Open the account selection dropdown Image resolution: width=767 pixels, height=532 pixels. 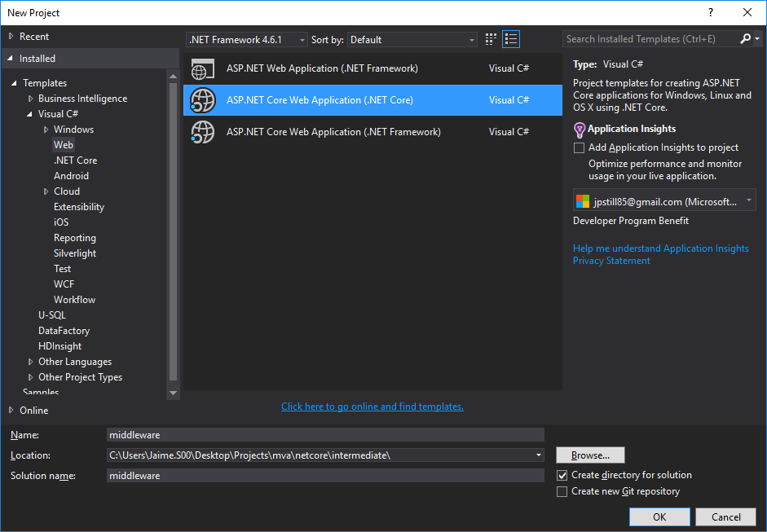(x=664, y=200)
